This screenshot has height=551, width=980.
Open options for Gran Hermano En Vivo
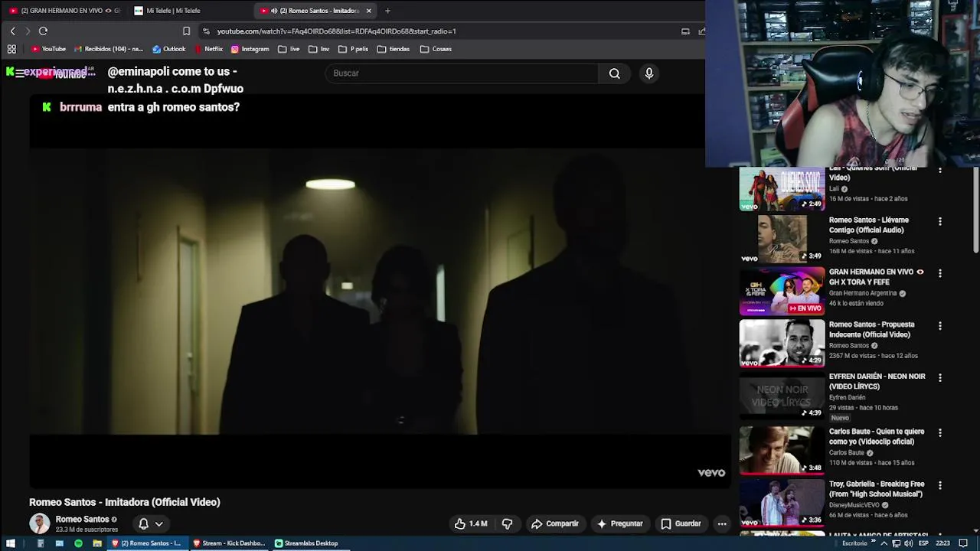[x=939, y=273]
